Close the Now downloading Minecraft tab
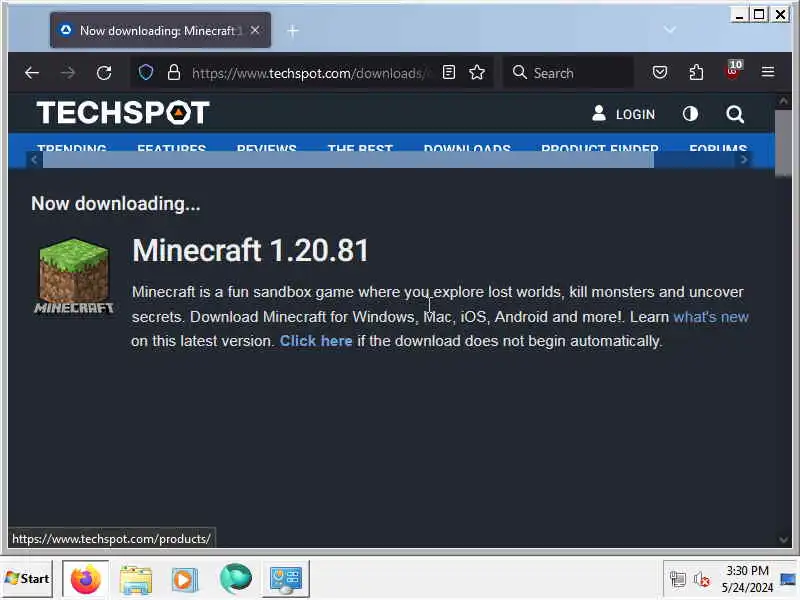 255,31
